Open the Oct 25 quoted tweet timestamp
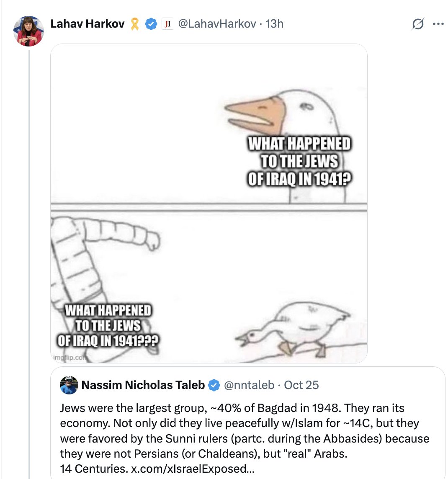The height and width of the screenshot is (479, 448). click(301, 385)
